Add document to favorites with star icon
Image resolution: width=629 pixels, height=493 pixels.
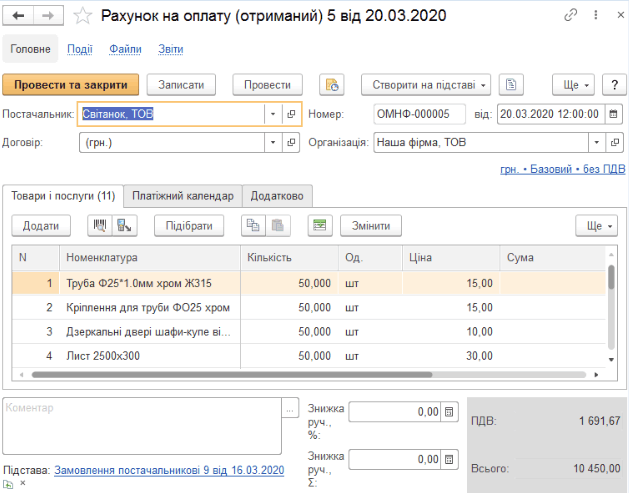[83, 16]
